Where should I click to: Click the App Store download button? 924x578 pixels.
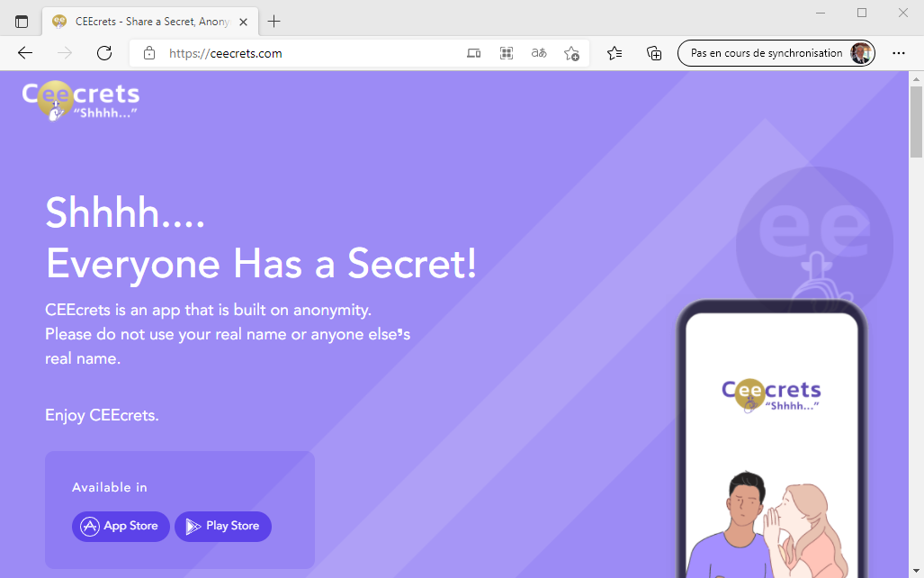click(x=121, y=526)
